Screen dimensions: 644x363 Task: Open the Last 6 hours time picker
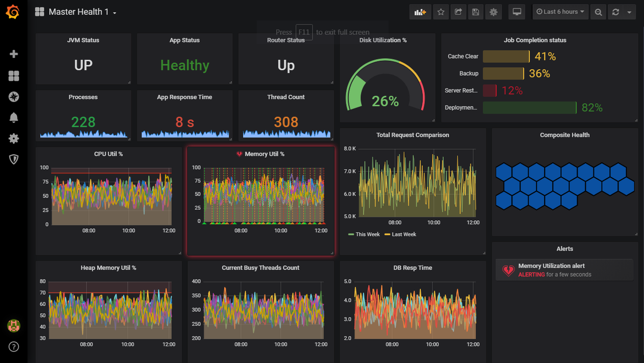point(560,11)
